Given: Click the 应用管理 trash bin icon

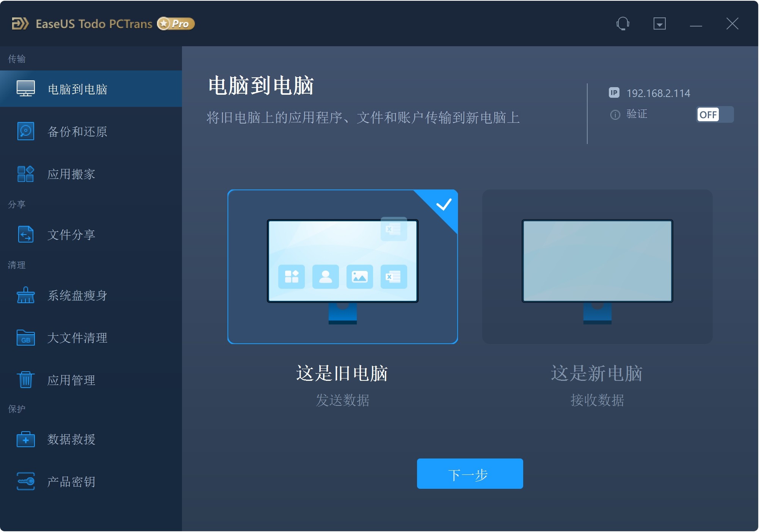Looking at the screenshot, I should (x=26, y=380).
